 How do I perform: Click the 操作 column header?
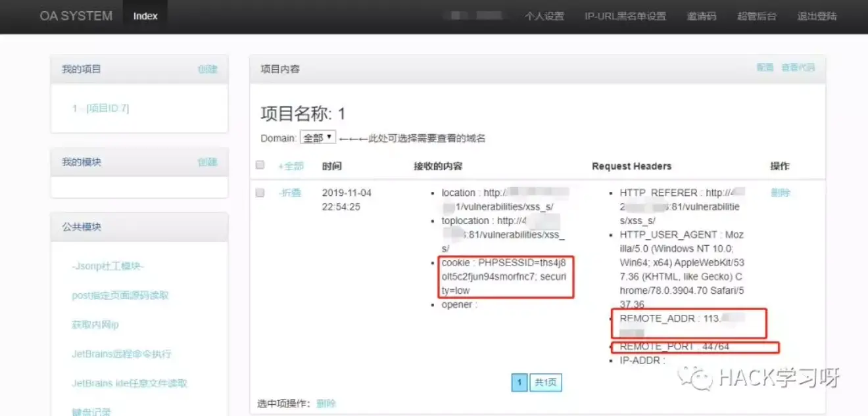click(781, 166)
